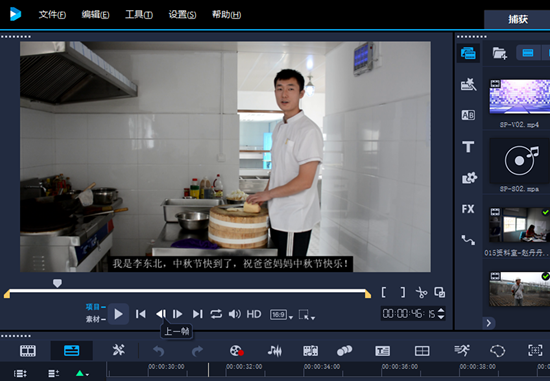Expand the library panel chevron arrow
The image size is (550, 381).
[489, 323]
